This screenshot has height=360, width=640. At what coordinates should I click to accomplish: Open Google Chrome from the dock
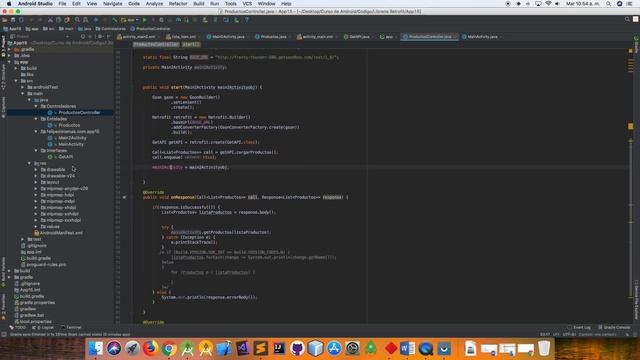click(x=169, y=348)
